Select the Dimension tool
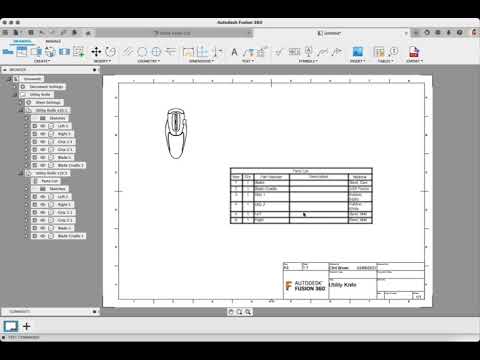The width and height of the screenshot is (480, 360). point(188,52)
